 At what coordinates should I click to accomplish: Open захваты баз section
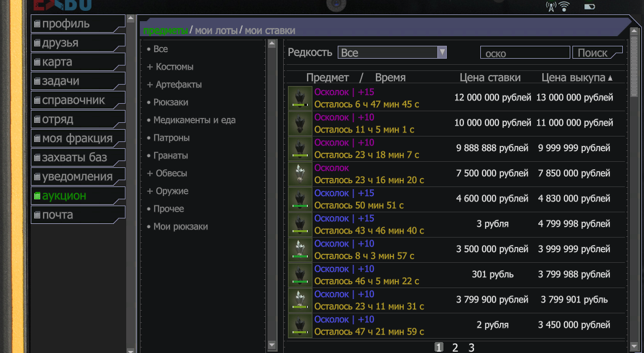coord(78,158)
